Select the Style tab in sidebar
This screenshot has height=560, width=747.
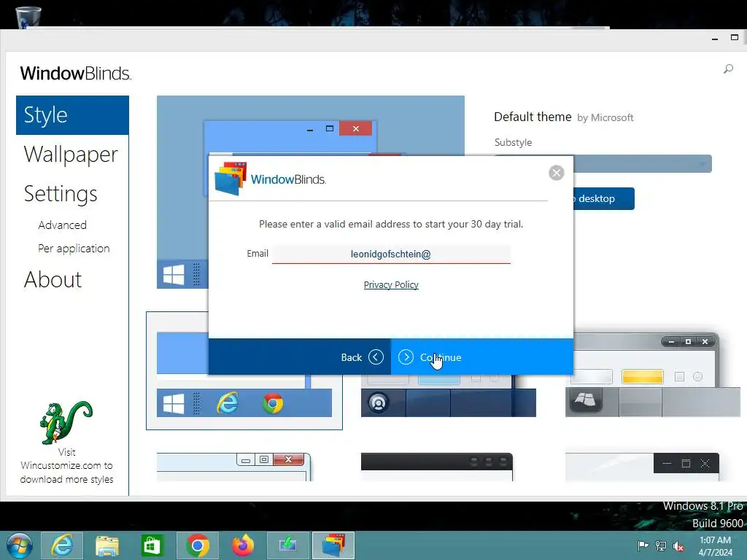coord(72,115)
